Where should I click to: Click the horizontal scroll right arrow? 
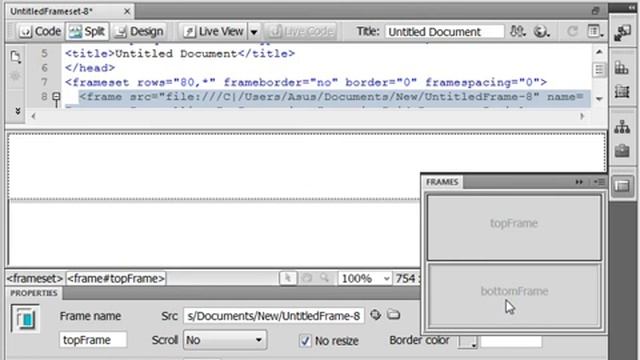[x=582, y=116]
